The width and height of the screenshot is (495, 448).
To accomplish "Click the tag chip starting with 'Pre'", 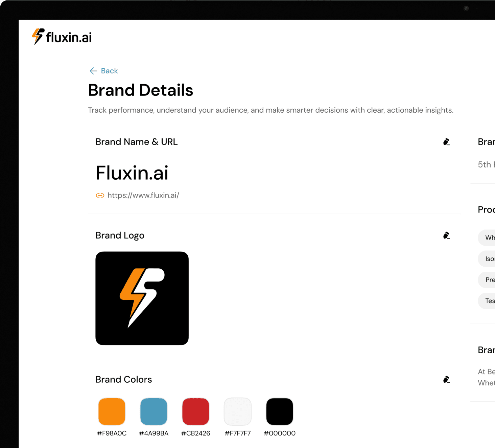I will point(487,279).
